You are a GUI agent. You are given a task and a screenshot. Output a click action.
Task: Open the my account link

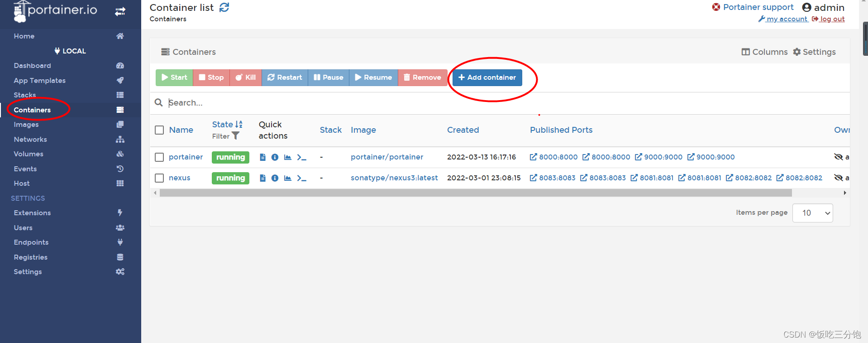pos(783,19)
